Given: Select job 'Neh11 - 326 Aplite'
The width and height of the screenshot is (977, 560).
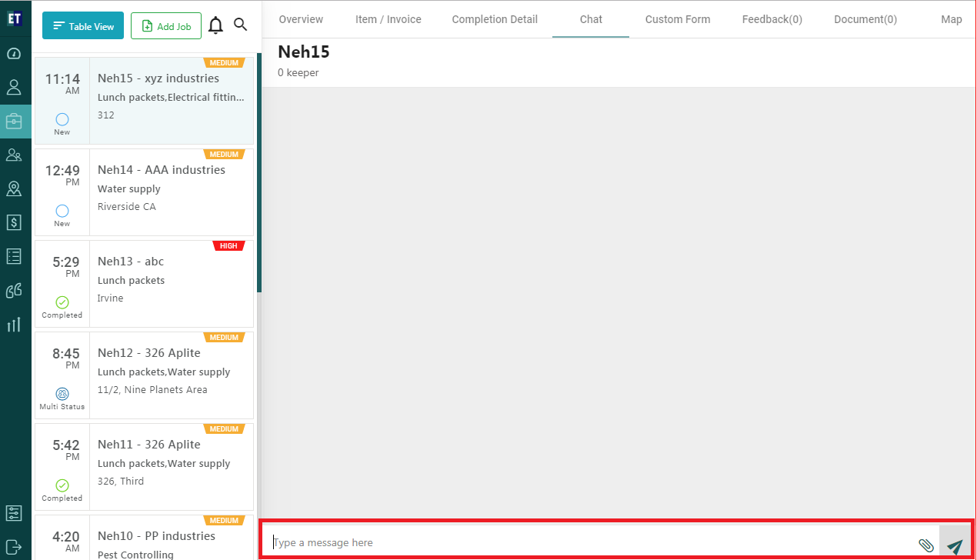Looking at the screenshot, I should [144, 466].
